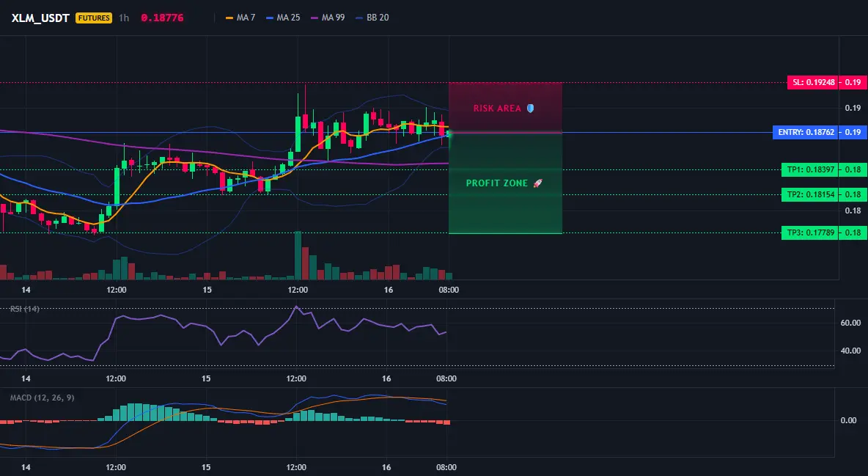Click the RISK AREA text
Screen dimensions: 868x476
497,109
